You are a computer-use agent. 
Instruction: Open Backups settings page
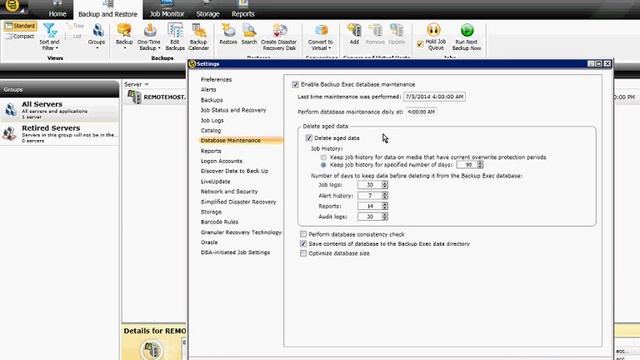[212, 100]
